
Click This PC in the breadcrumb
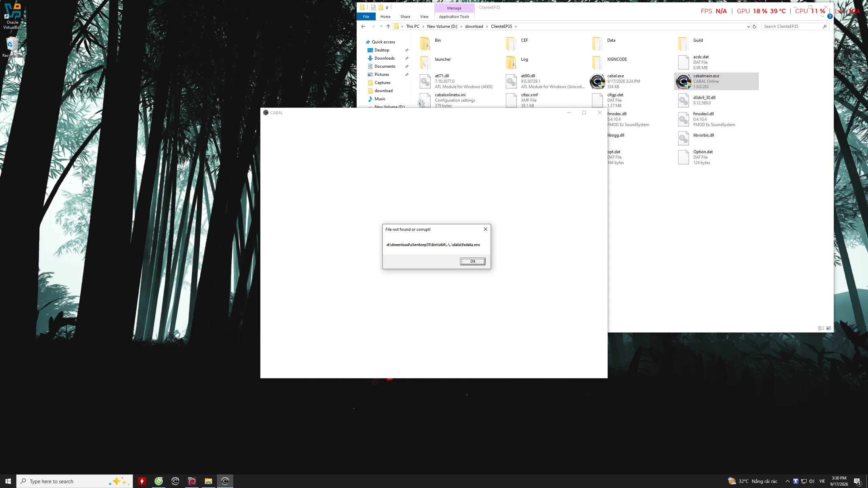(413, 26)
